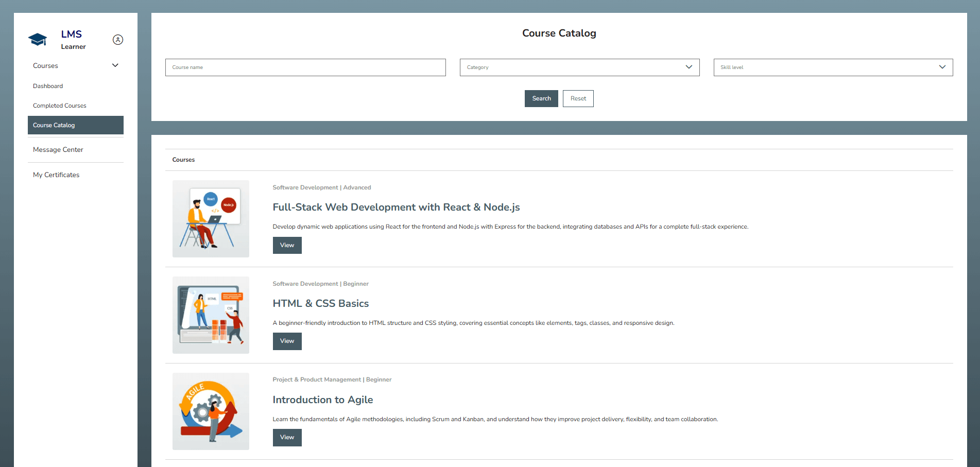This screenshot has width=980, height=467.
Task: Go to My Certificates
Action: pyautogui.click(x=56, y=175)
